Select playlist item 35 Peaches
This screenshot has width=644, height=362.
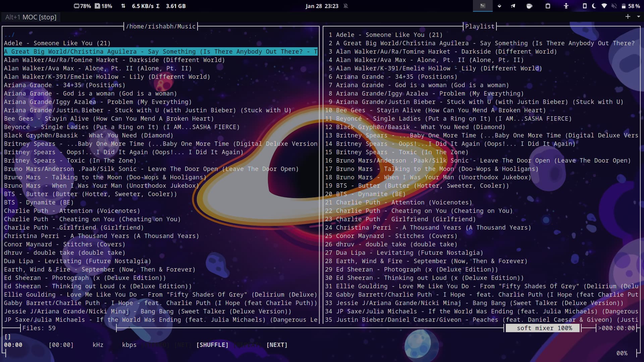coord(482,320)
